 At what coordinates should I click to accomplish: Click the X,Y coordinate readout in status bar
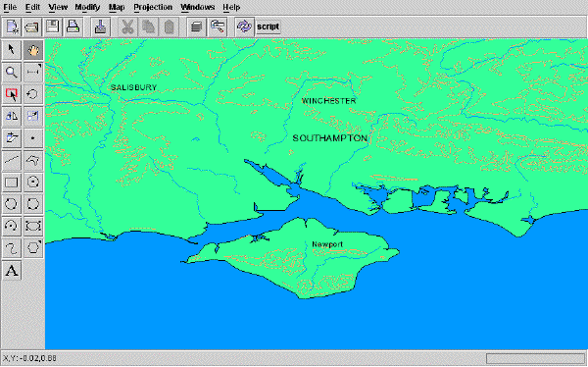30,358
